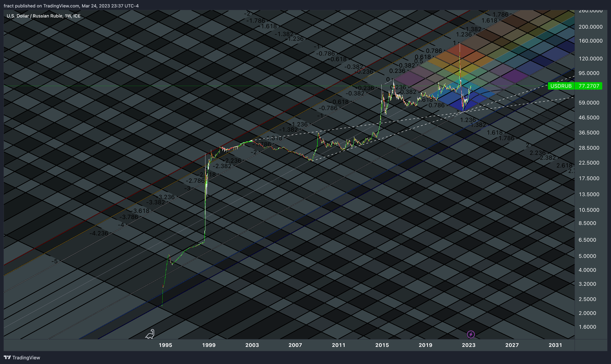Click the dinosaur icon on the time axis
This screenshot has height=364, width=611.
point(150,334)
